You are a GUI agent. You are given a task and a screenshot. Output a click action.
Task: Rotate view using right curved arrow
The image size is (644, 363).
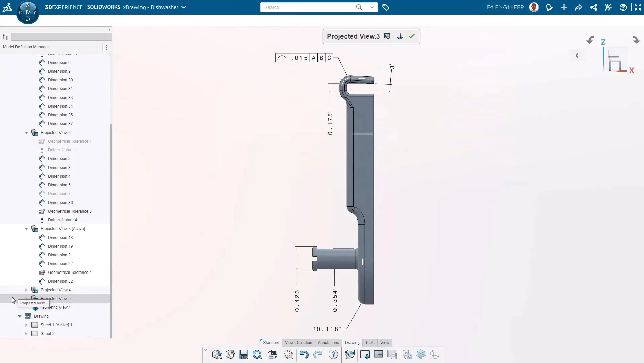point(636,40)
